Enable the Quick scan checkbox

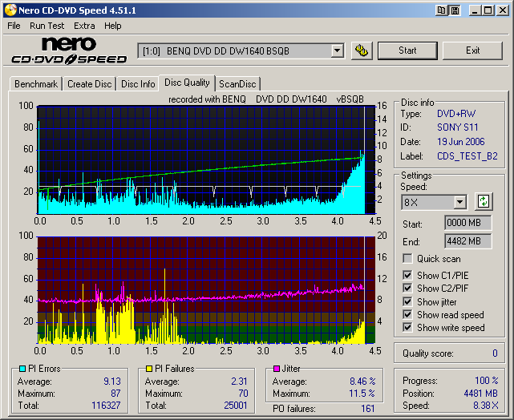pos(408,259)
